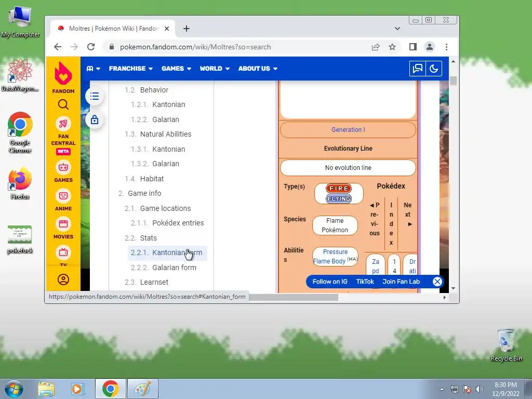532x399 pixels.
Task: Open the Flame Body ability link
Action: click(x=329, y=261)
